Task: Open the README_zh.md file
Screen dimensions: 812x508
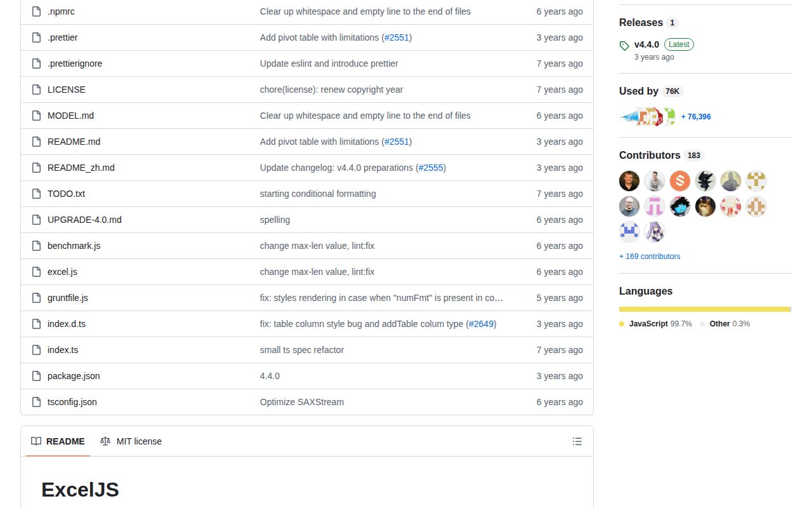Action: click(x=81, y=168)
